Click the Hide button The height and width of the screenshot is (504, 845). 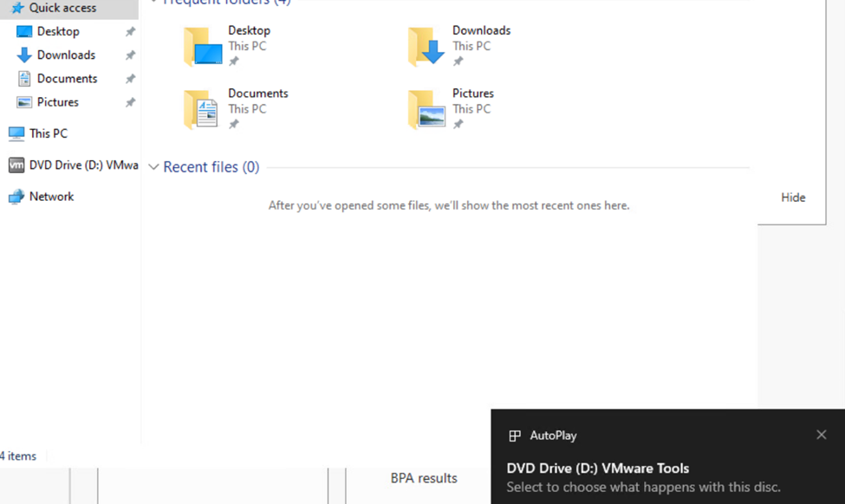point(792,197)
